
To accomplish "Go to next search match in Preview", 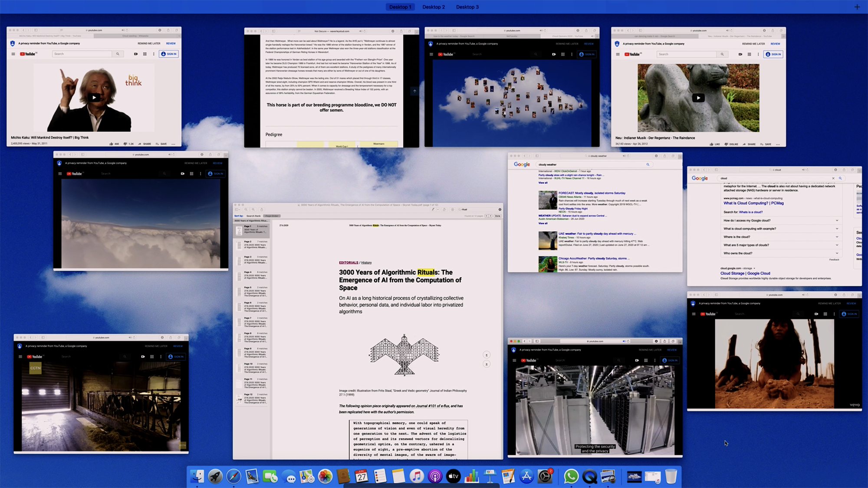I will 491,216.
